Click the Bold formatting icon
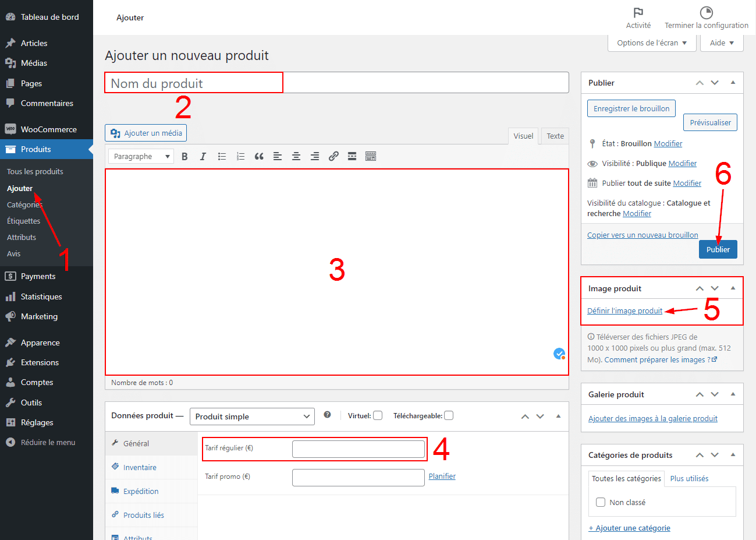 click(184, 156)
